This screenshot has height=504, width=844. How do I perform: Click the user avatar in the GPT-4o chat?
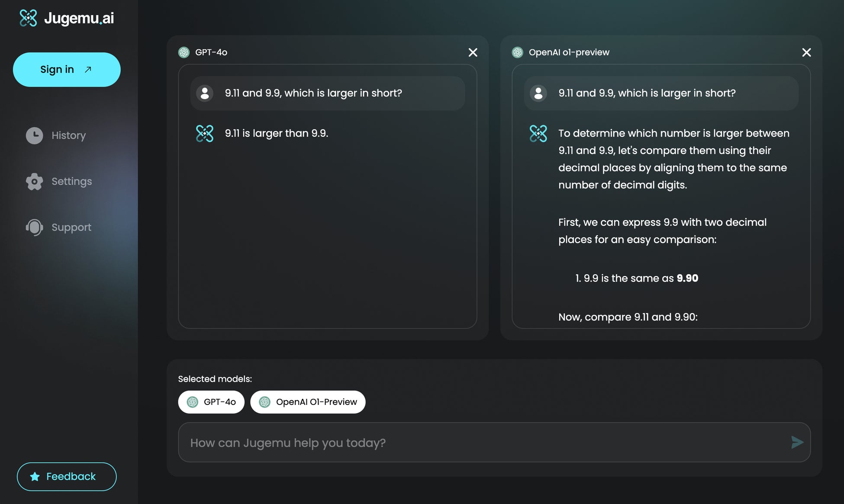coord(205,93)
